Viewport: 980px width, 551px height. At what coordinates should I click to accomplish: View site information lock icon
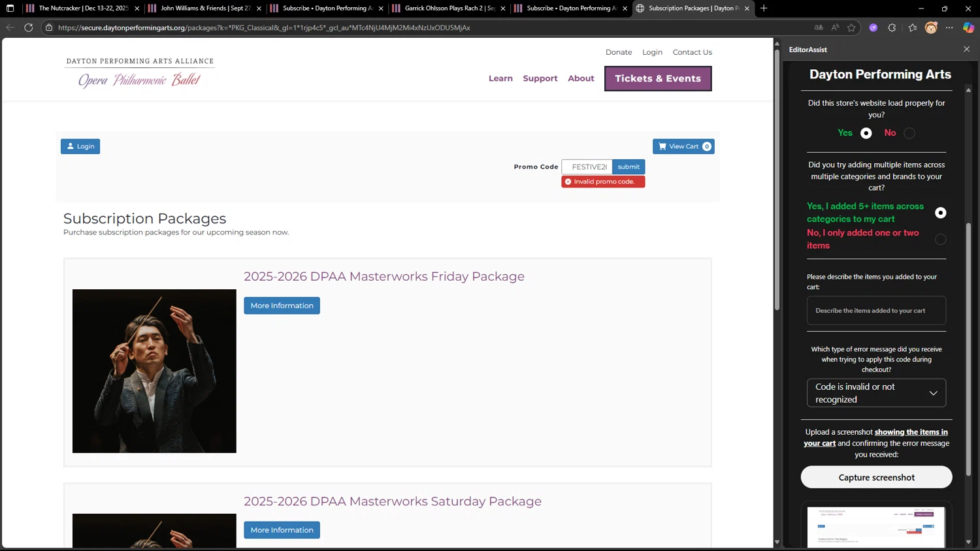click(x=49, y=27)
